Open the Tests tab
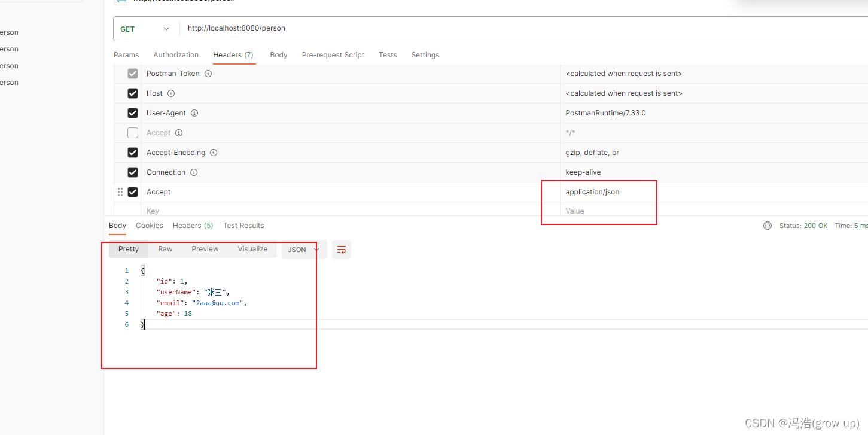Screen dimensions: 868x435 pos(388,55)
